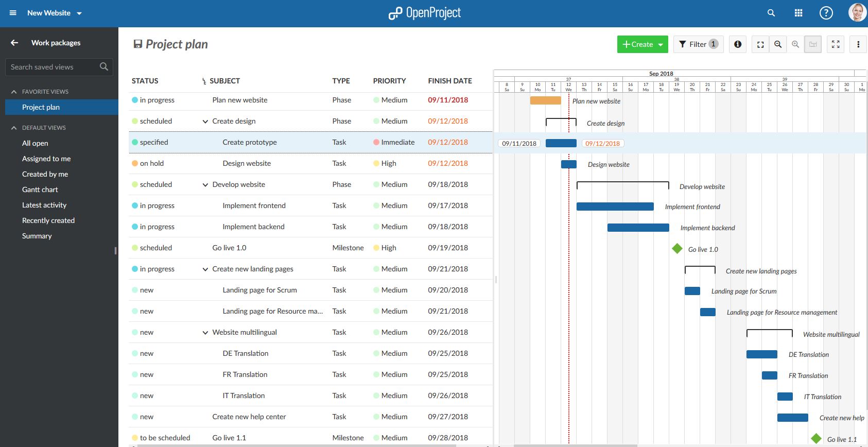Click the Search saved views field
The height and width of the screenshot is (447, 868).
coord(54,67)
